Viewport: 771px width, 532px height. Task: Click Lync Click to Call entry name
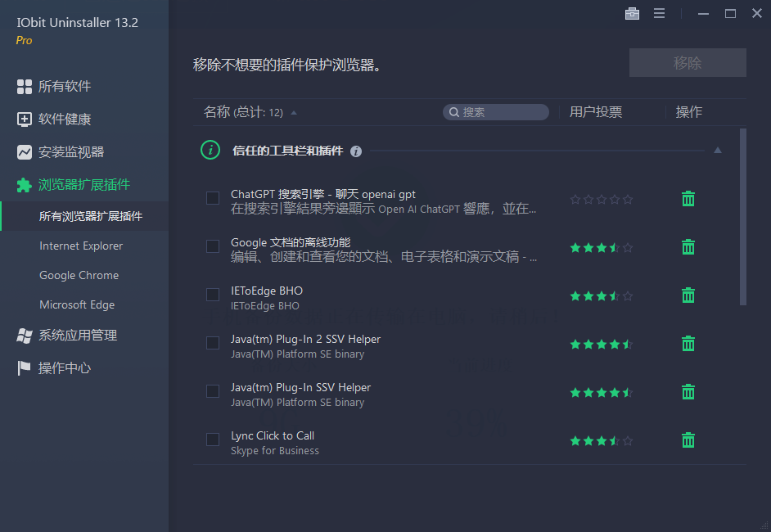click(273, 435)
